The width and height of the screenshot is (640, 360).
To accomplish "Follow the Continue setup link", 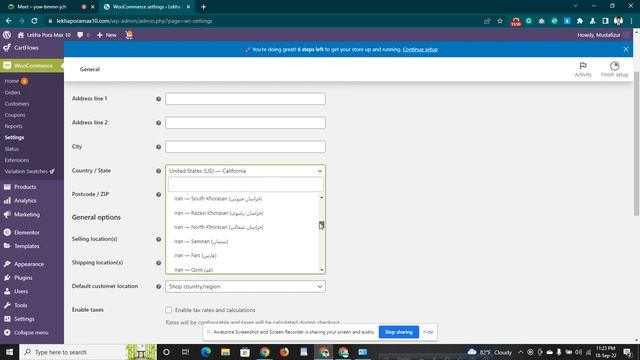I will [x=420, y=49].
